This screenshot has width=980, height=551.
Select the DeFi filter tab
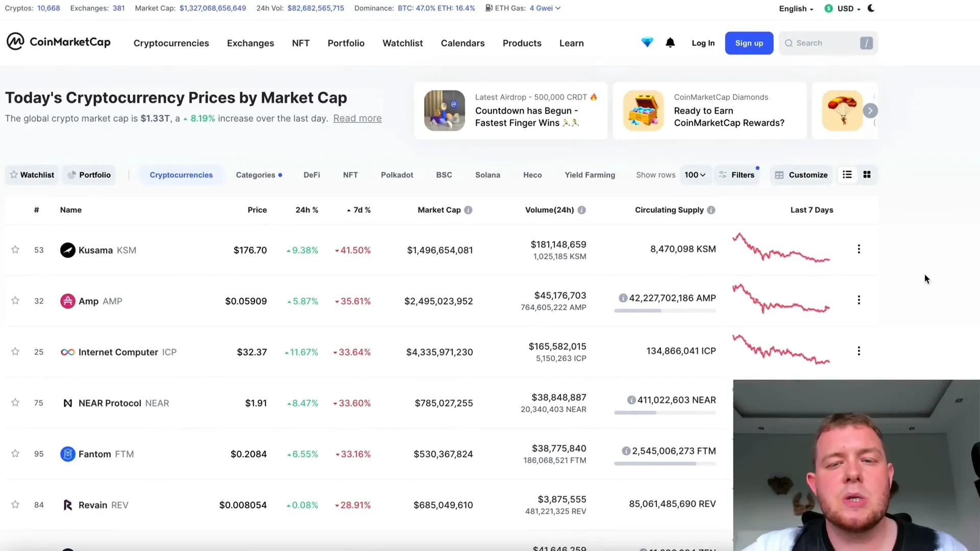tap(312, 175)
